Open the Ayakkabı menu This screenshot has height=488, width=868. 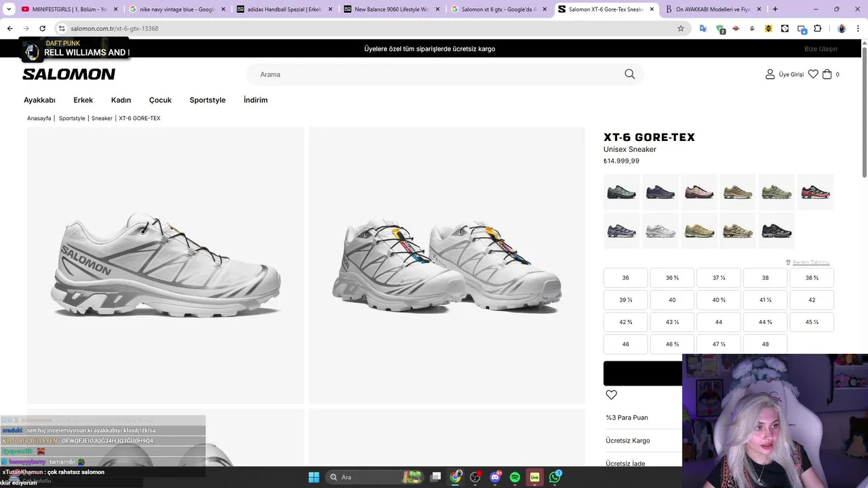[39, 100]
